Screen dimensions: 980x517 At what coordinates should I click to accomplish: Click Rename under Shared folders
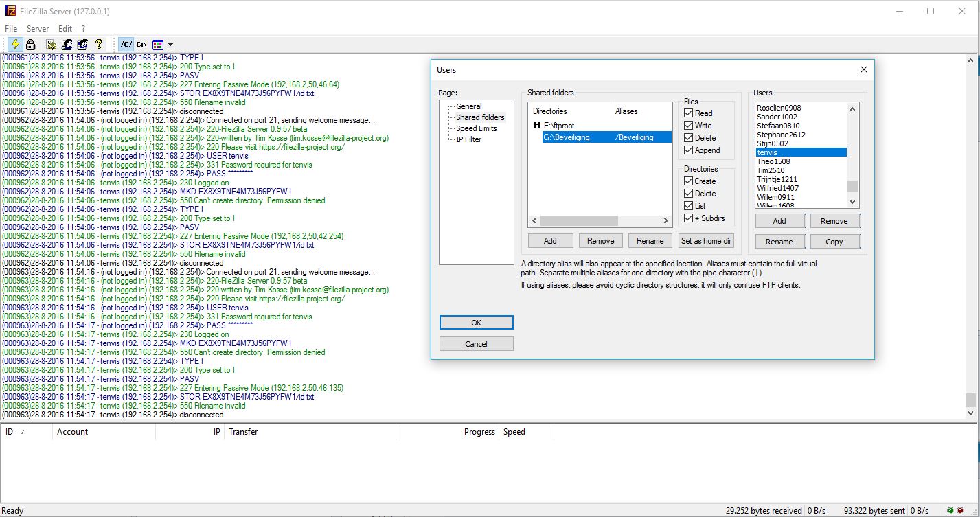(650, 241)
